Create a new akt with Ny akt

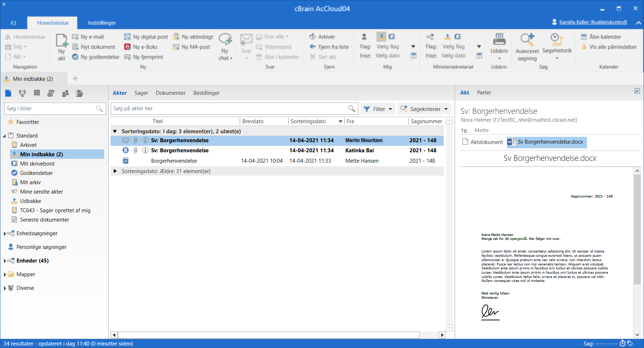click(x=61, y=47)
